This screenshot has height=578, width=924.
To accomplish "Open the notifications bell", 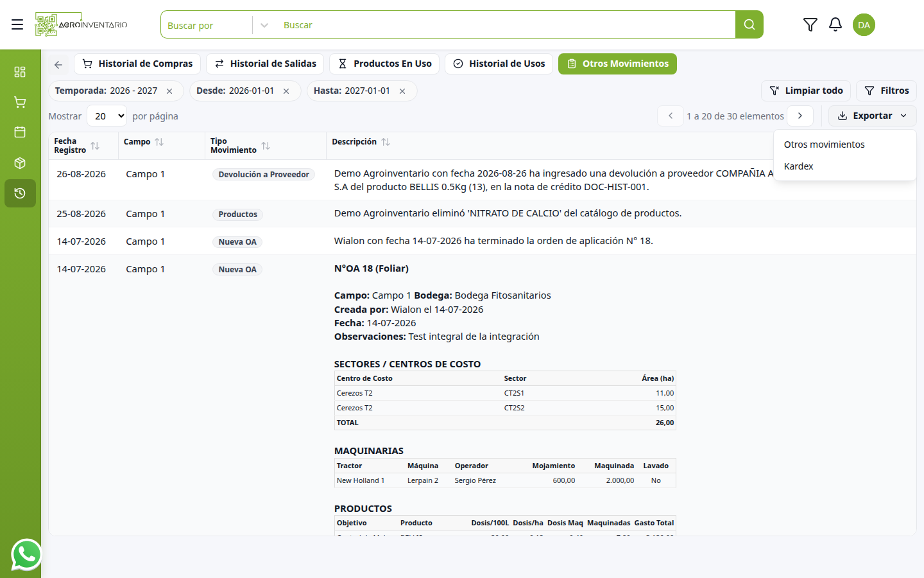I will [x=835, y=24].
